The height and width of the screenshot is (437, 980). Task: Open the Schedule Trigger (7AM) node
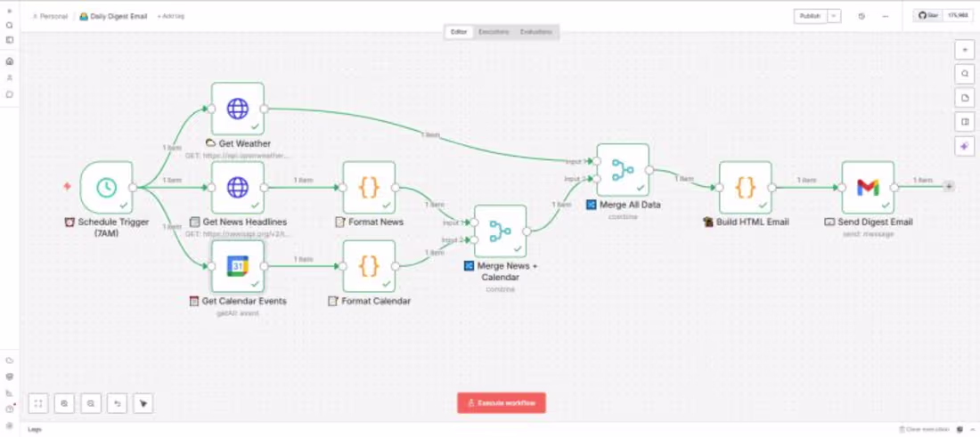click(106, 187)
